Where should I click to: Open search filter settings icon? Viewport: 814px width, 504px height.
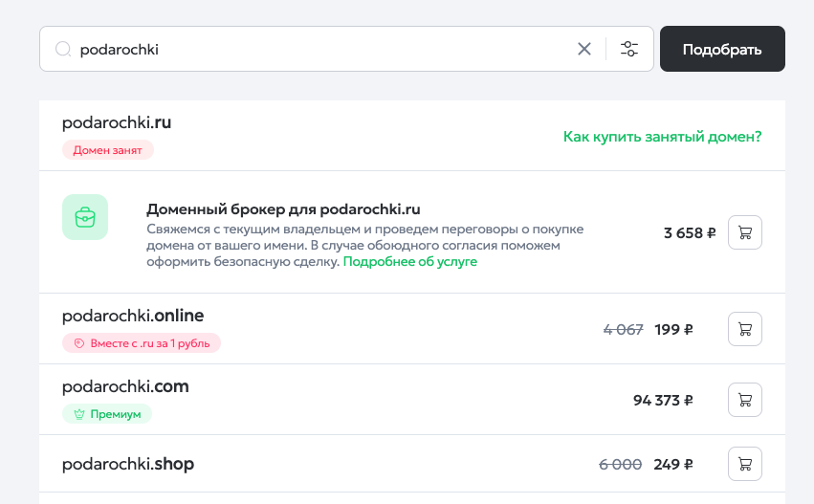pos(629,49)
